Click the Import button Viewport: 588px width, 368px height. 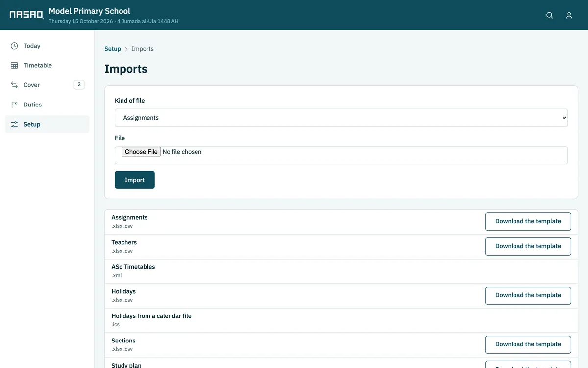135,180
